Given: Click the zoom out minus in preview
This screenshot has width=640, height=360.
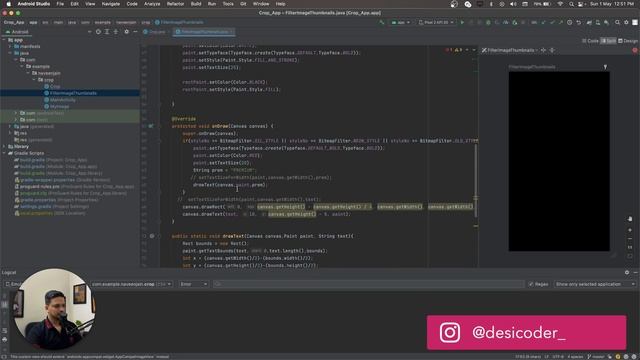Looking at the screenshot, I should (x=630, y=239).
